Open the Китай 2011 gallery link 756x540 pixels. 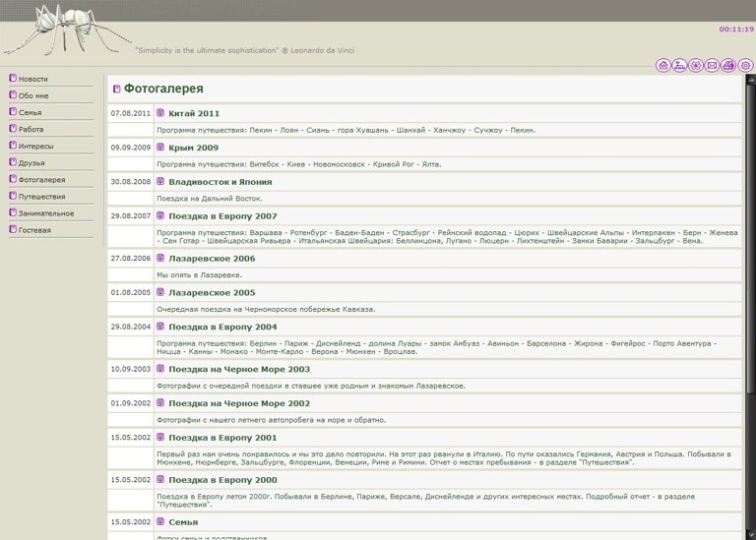click(194, 114)
